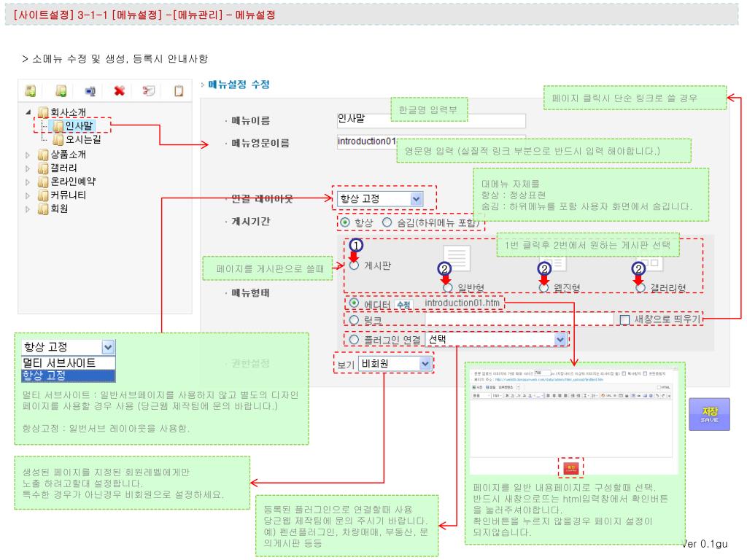Image resolution: width=747 pixels, height=560 pixels.
Task: Expand the 갤러리 tree node
Action: point(28,168)
